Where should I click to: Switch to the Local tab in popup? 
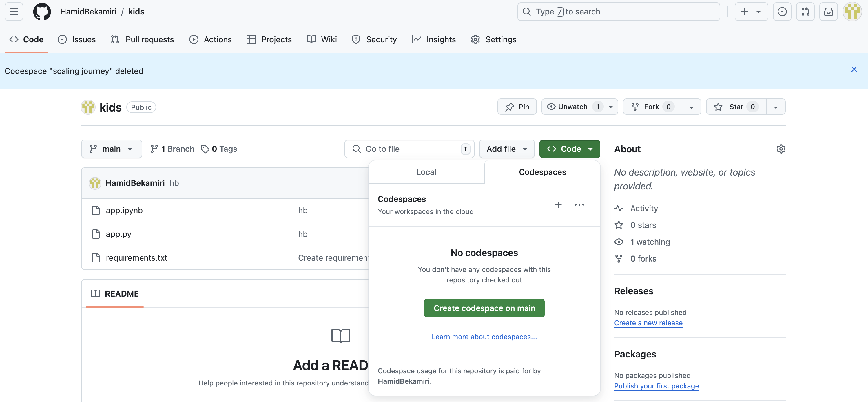click(426, 172)
